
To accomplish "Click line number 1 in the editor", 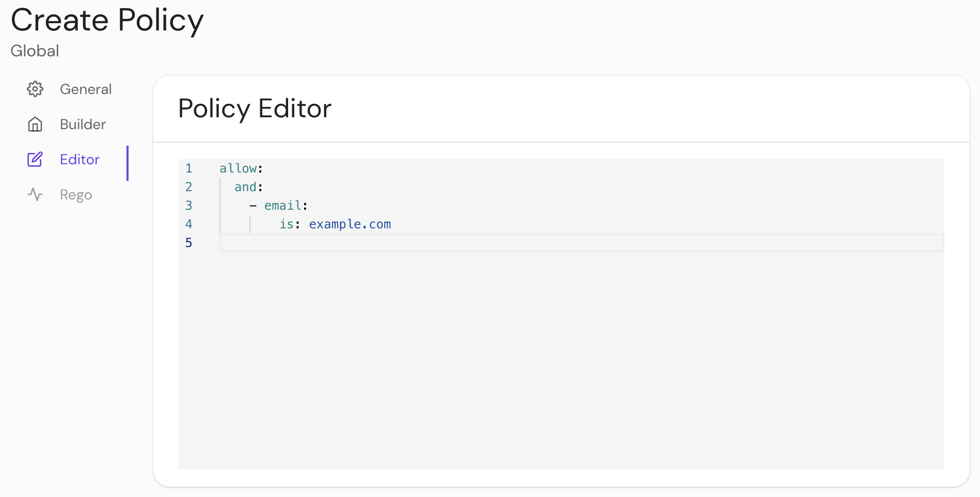I will (x=188, y=168).
